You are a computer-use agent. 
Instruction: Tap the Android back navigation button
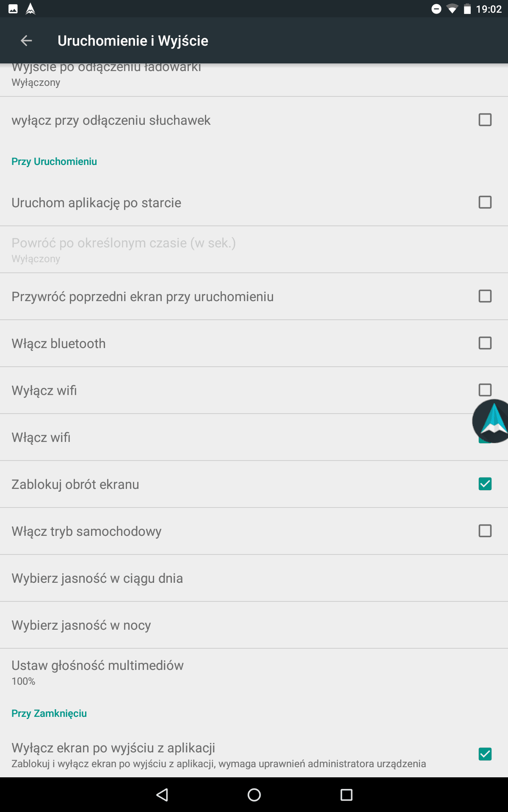[x=162, y=795]
